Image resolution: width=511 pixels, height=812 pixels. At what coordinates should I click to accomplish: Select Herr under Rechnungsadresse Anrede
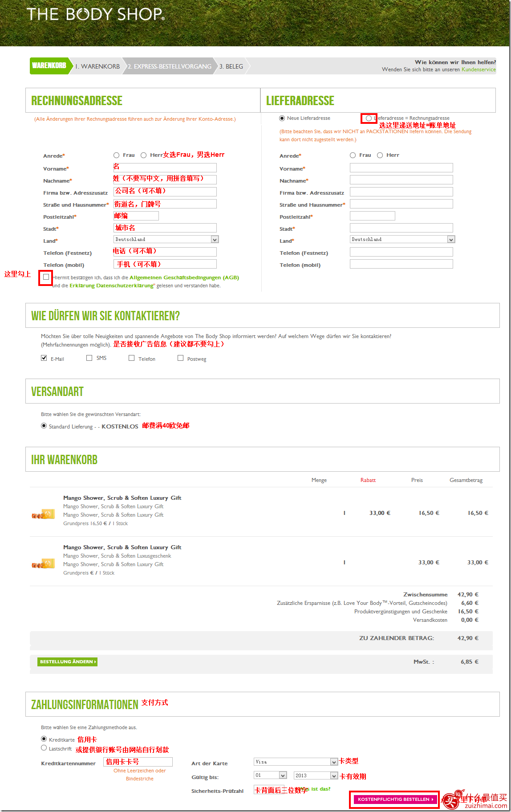coord(144,155)
